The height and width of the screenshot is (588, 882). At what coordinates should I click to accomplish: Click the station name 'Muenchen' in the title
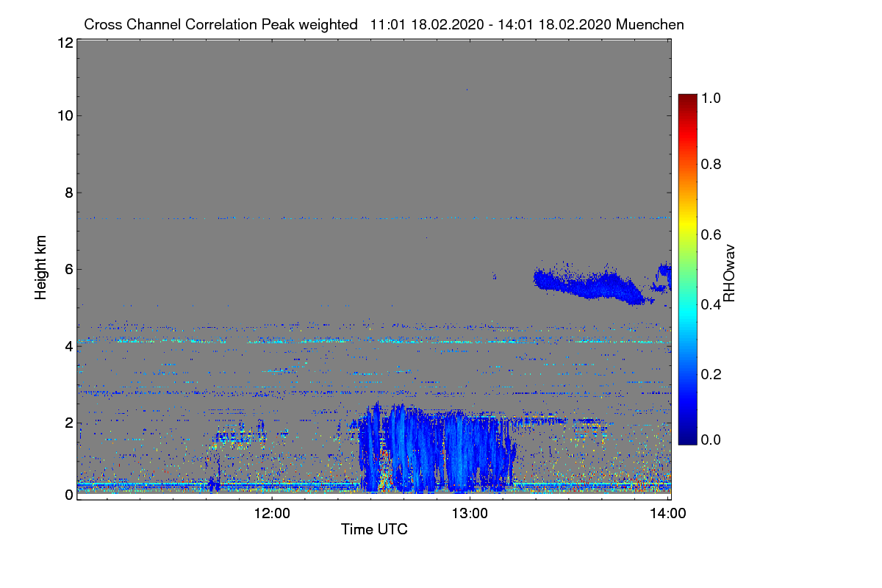click(650, 24)
